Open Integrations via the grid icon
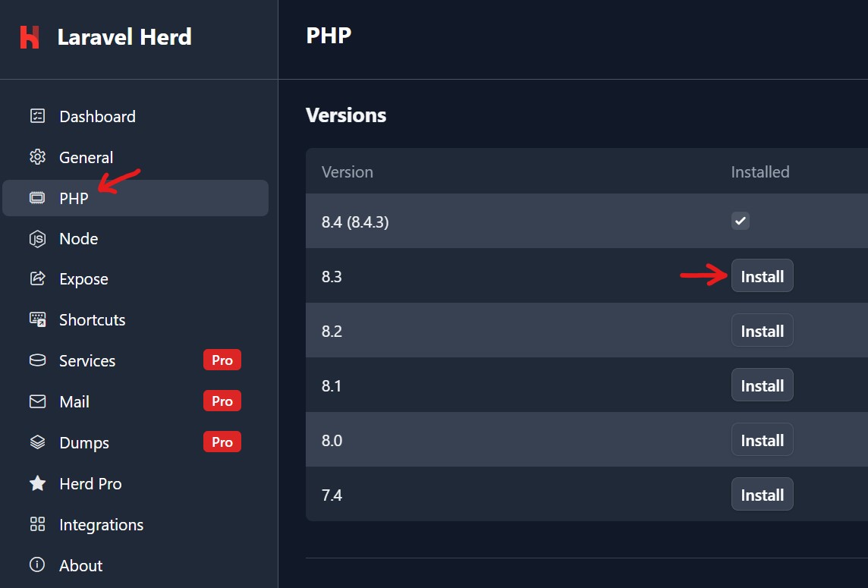This screenshot has height=588, width=868. (36, 524)
